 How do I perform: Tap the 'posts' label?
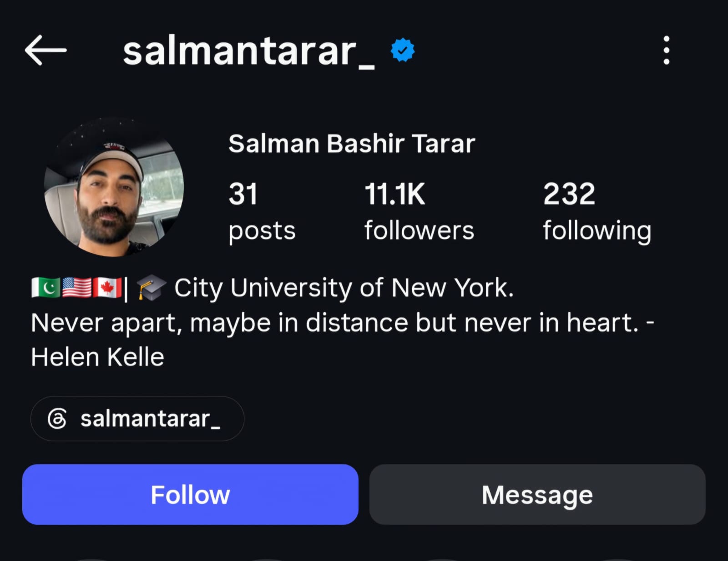point(262,231)
